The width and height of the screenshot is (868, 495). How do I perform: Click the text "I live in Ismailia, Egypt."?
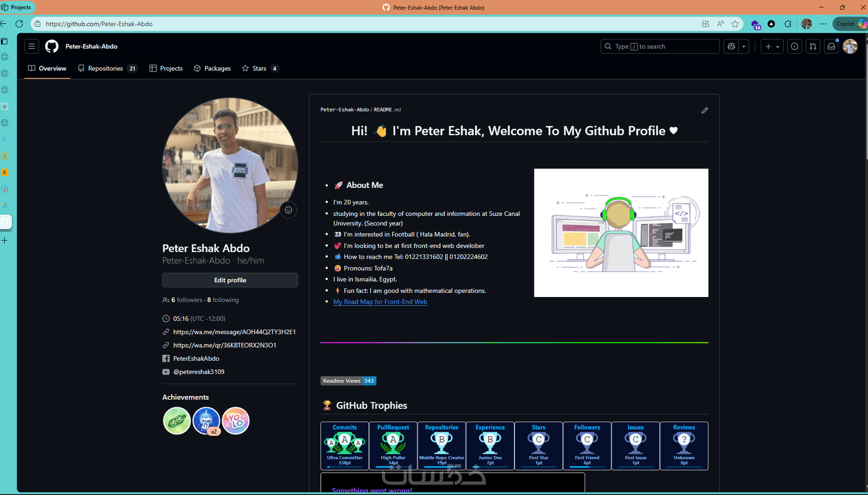(365, 280)
